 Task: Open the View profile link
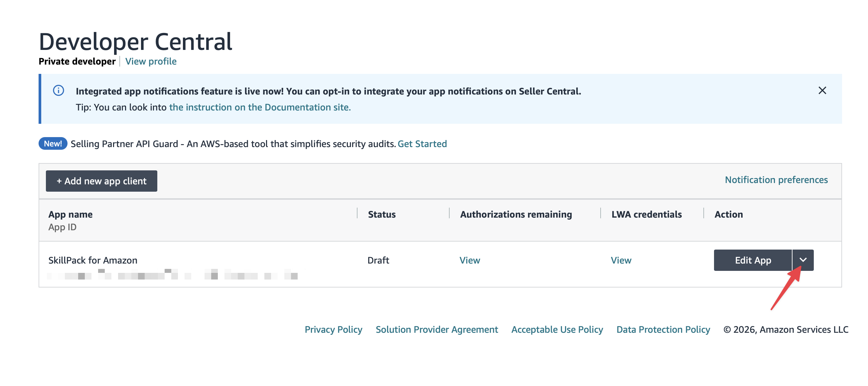tap(151, 61)
